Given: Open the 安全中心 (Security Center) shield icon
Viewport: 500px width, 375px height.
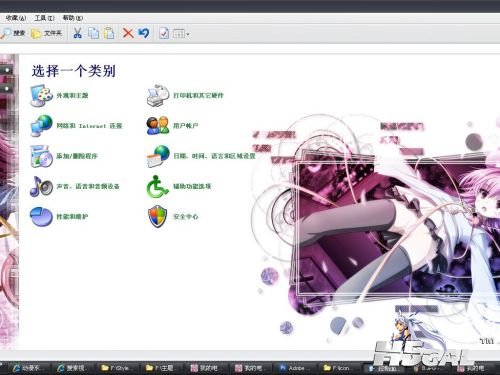Looking at the screenshot, I should (x=157, y=217).
